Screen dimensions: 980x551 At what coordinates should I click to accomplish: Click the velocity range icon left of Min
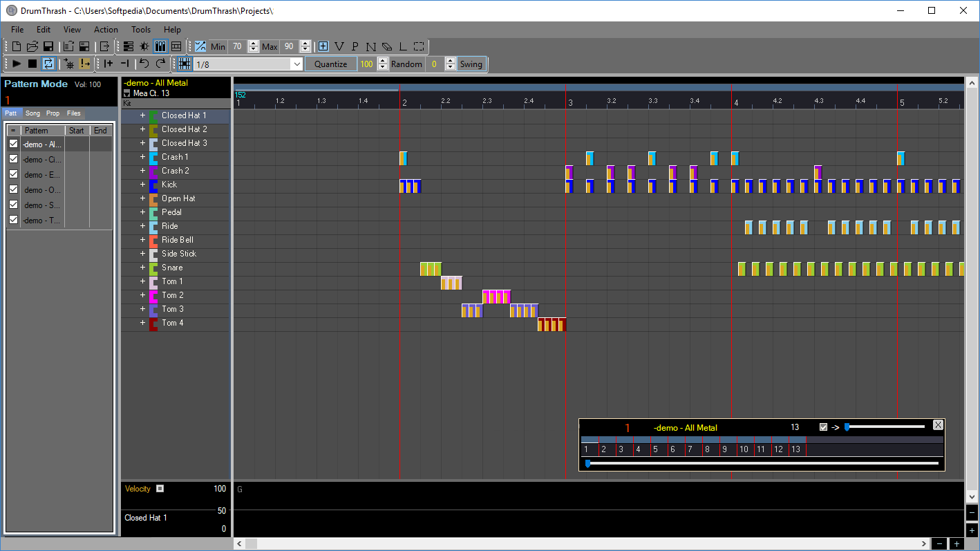[200, 46]
